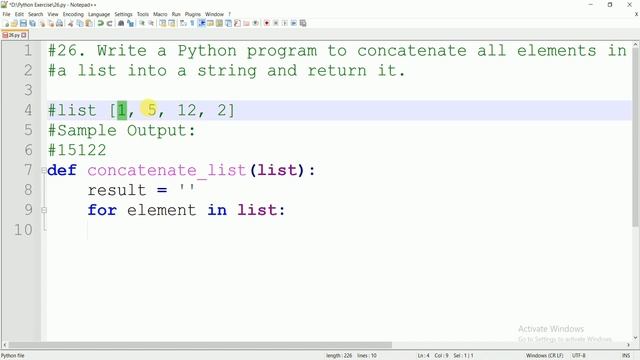Open the Document Map icon
Screen dimensions: 640x360
tap(219, 23)
